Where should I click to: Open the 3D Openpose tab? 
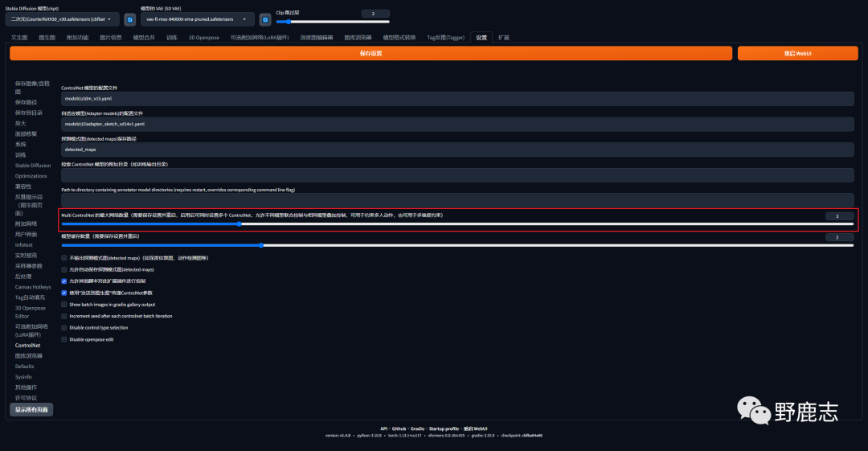coord(203,38)
